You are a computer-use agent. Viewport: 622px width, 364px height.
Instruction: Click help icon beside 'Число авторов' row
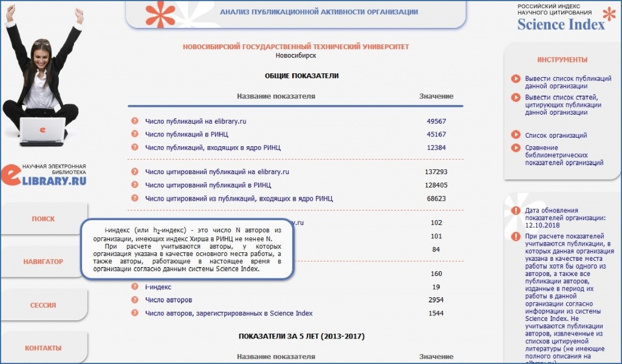coord(135,300)
